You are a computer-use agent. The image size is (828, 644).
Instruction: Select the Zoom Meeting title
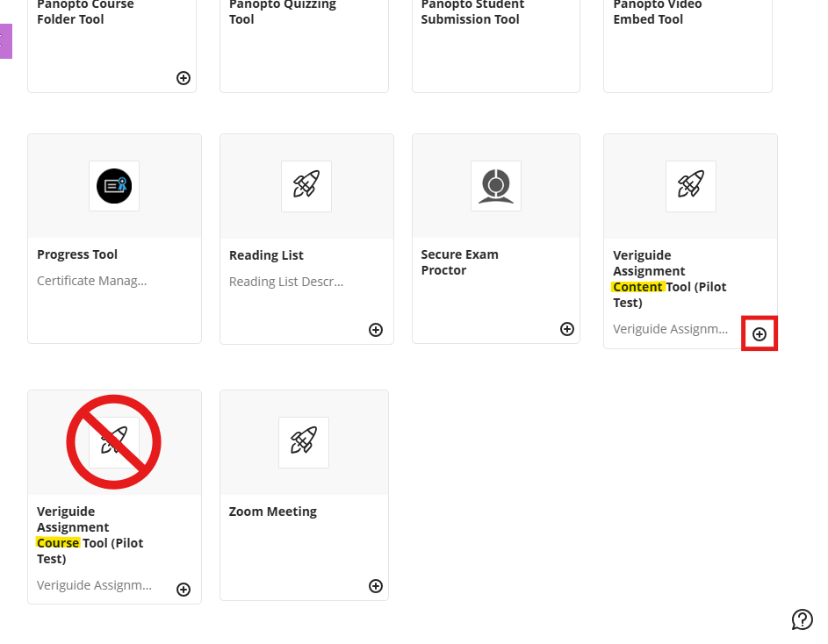272,512
